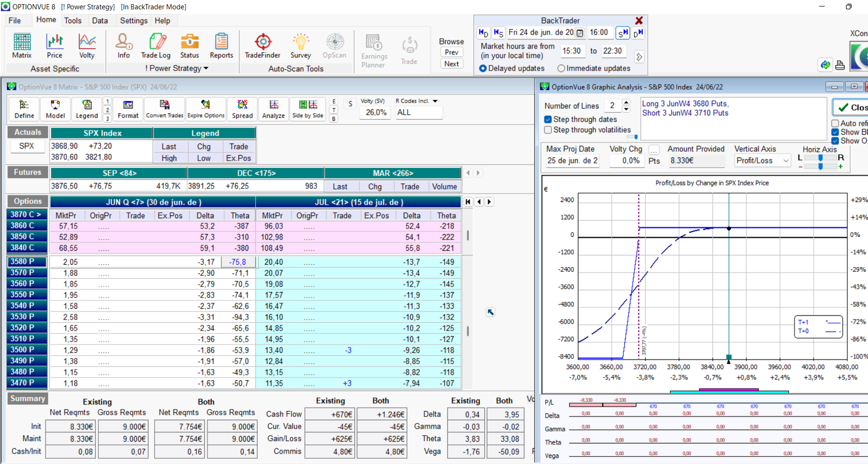Image resolution: width=868 pixels, height=464 pixels.
Task: Toggle the Show O checkbox
Action: coord(835,141)
